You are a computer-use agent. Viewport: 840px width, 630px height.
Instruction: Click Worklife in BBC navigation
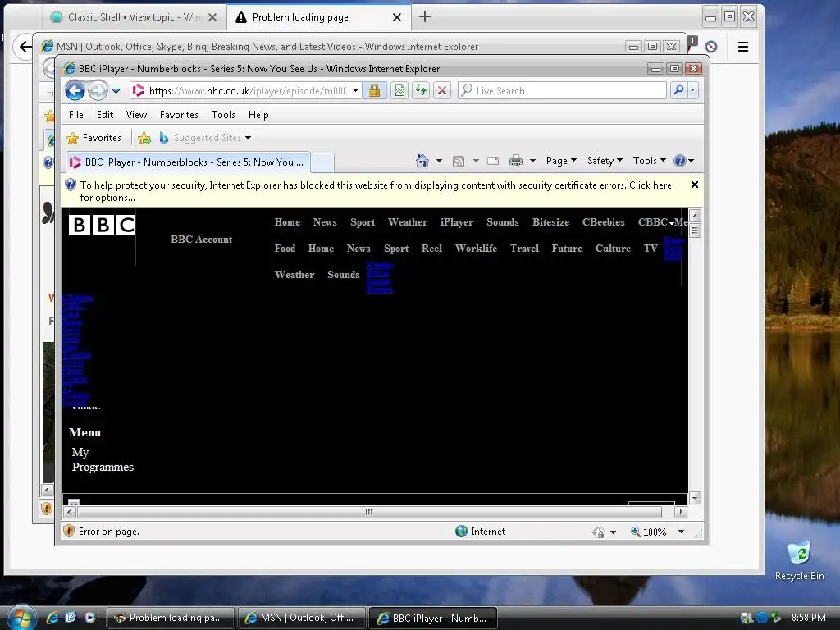[x=477, y=249]
